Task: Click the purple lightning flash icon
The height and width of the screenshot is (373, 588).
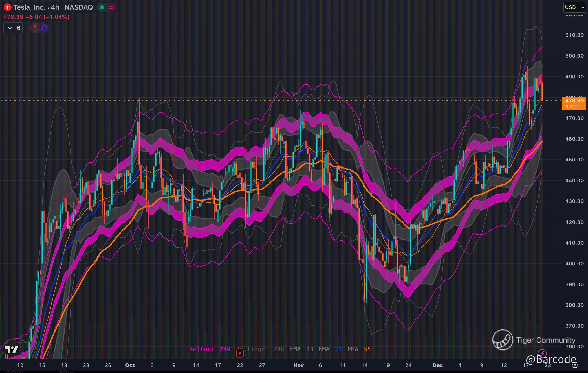Action: pyautogui.click(x=542, y=353)
